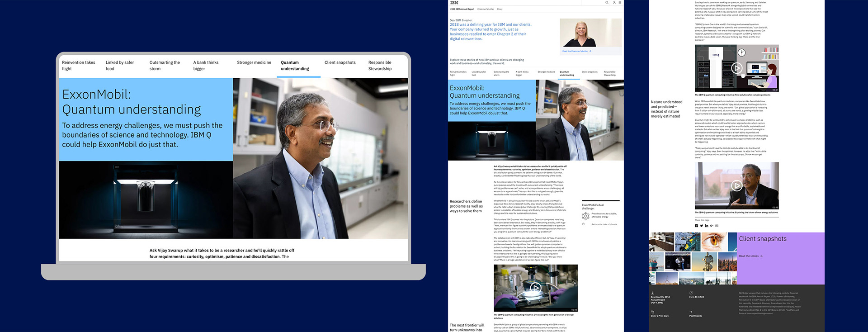
Task: Click the search magnifier icon in IBM header
Action: 607,3
